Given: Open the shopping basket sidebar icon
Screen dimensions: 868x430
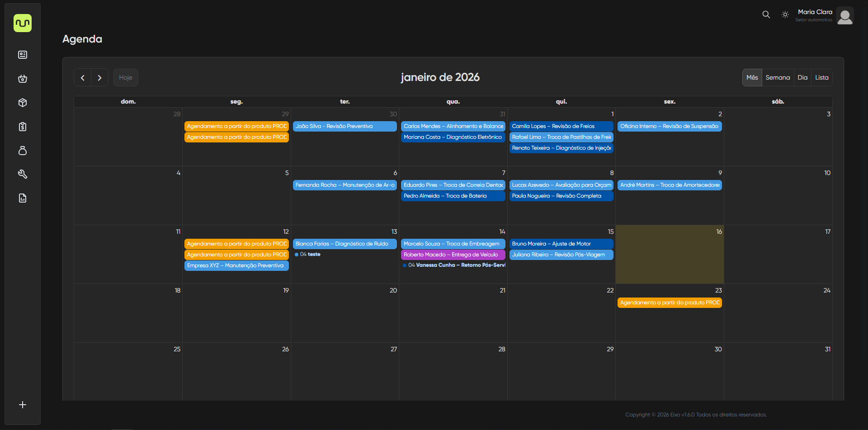Looking at the screenshot, I should (23, 79).
